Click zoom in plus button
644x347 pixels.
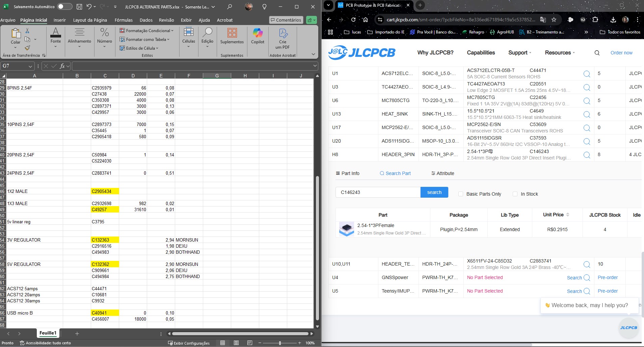click(x=299, y=343)
